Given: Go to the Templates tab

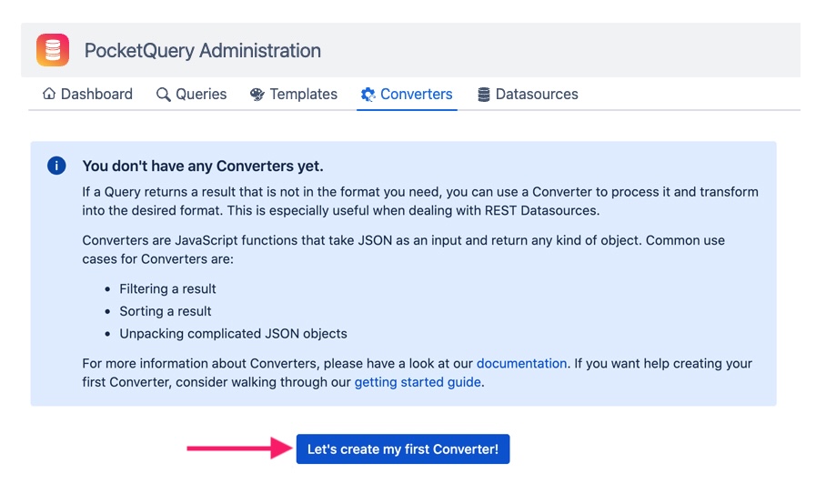Looking at the screenshot, I should [x=304, y=95].
